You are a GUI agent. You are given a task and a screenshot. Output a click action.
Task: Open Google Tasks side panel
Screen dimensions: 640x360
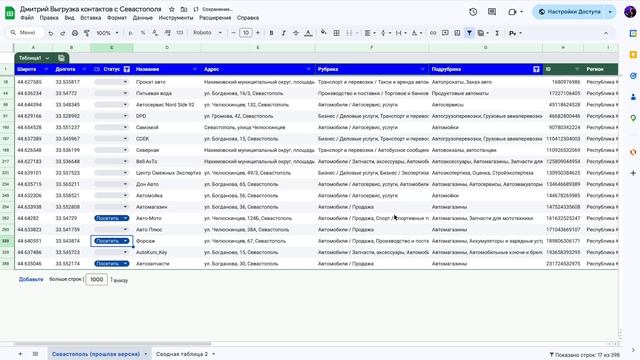point(633,76)
